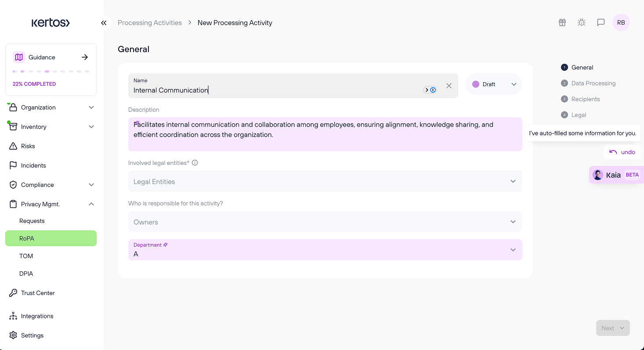The width and height of the screenshot is (644, 350).
Task: Open Guidance with the arrow icon
Action: click(85, 57)
